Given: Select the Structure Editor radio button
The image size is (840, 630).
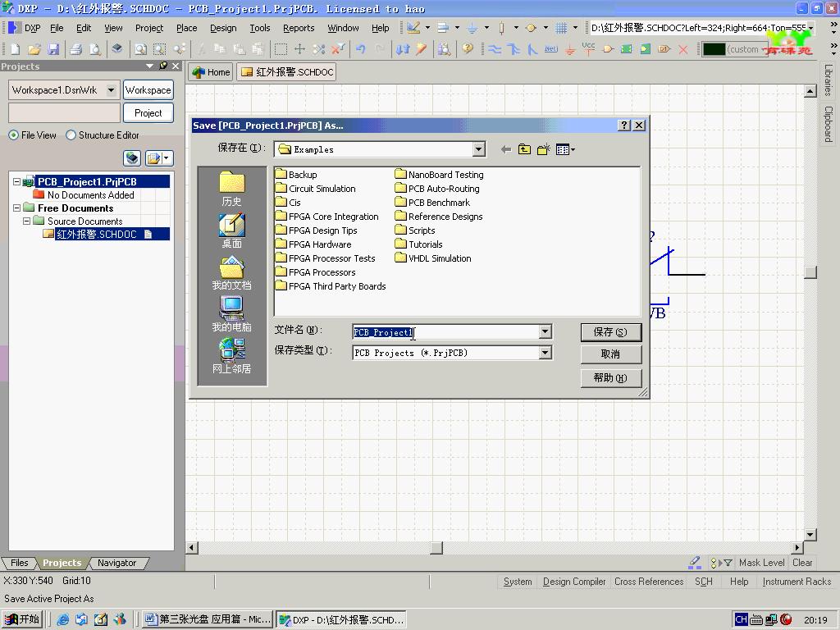Looking at the screenshot, I should coord(71,135).
